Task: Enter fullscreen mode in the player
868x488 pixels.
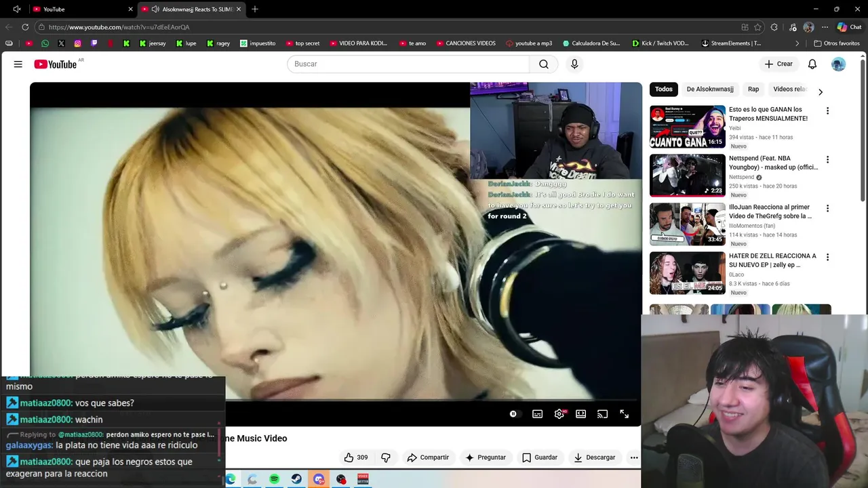Action: coord(625,414)
